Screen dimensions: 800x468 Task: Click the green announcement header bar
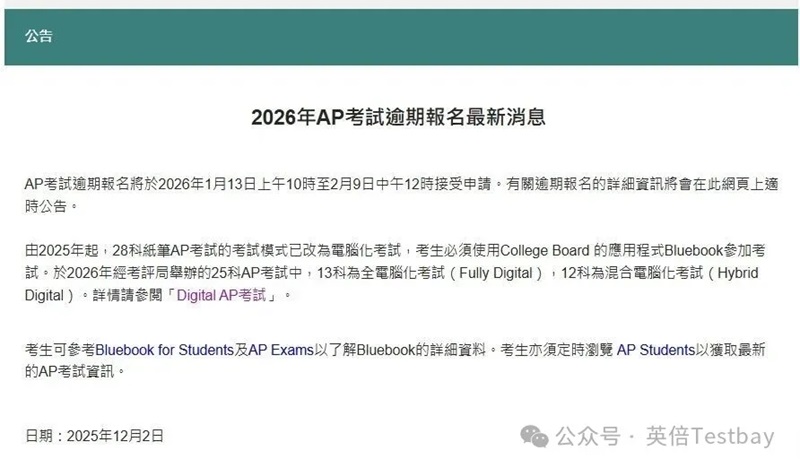pos(400,37)
